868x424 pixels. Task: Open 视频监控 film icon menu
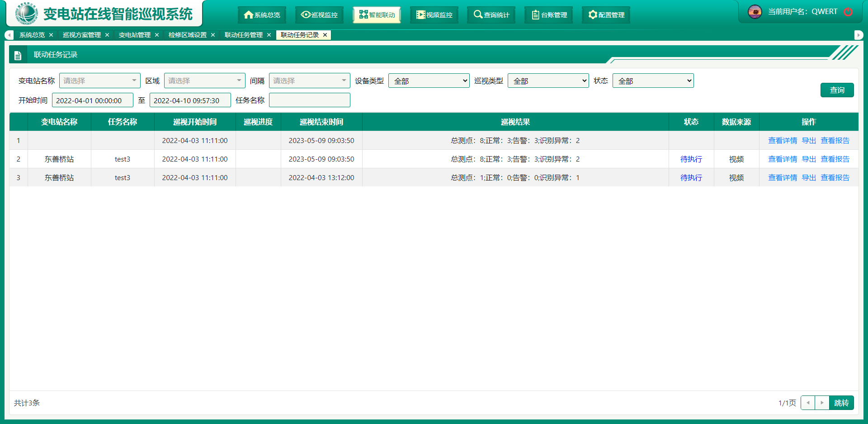pyautogui.click(x=434, y=15)
